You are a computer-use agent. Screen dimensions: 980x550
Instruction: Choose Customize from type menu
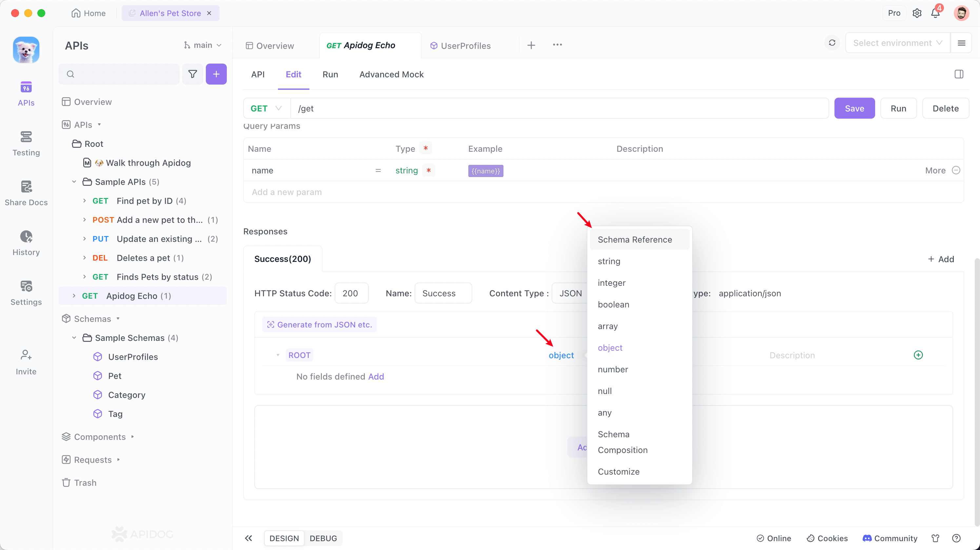coord(639,471)
